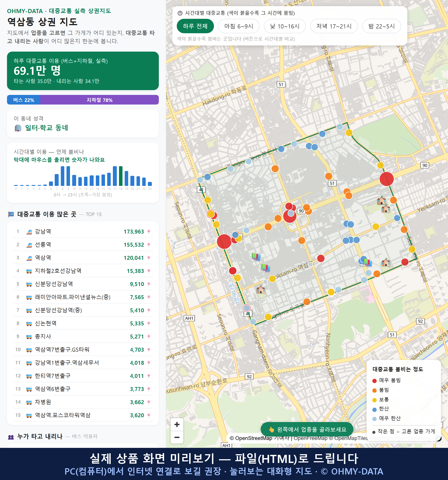Click the bus icon beside 역삼역6번출구
Viewport: 448px width, 480px height.
29,389
